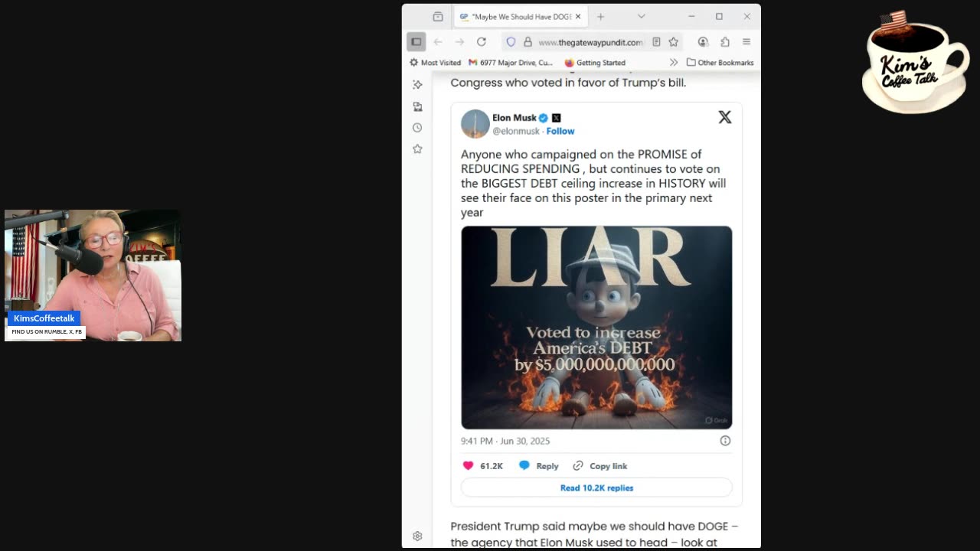The image size is (980, 551).
Task: Reload the current page
Action: click(481, 42)
